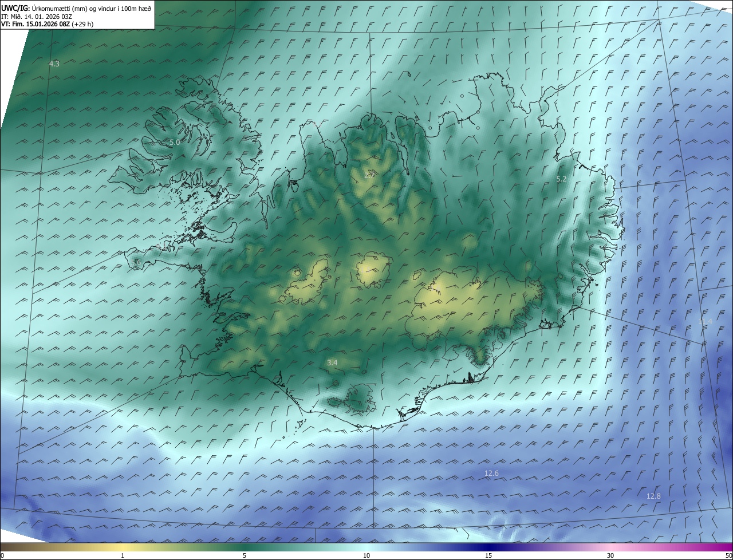Click the 4.3 value label
The height and width of the screenshot is (560, 733).
pyautogui.click(x=54, y=64)
